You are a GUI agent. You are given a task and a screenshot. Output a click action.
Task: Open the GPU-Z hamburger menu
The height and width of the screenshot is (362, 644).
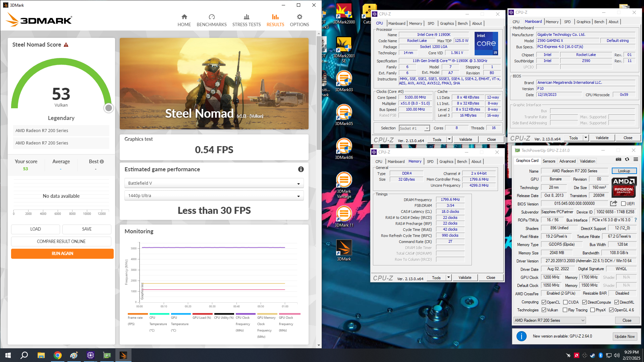636,160
